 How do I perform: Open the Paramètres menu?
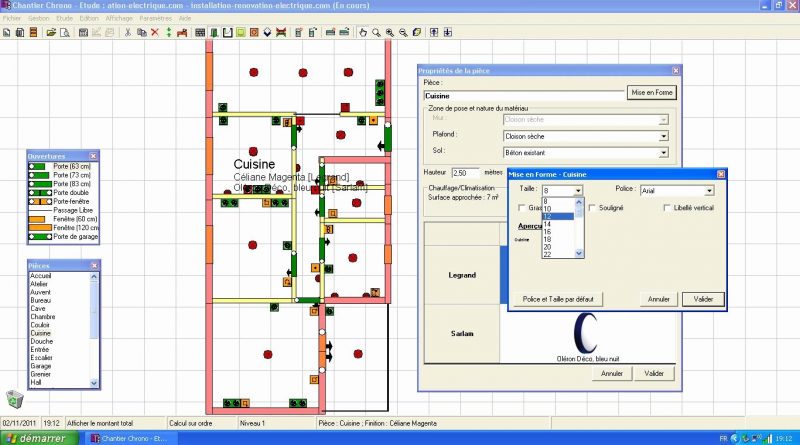point(156,18)
